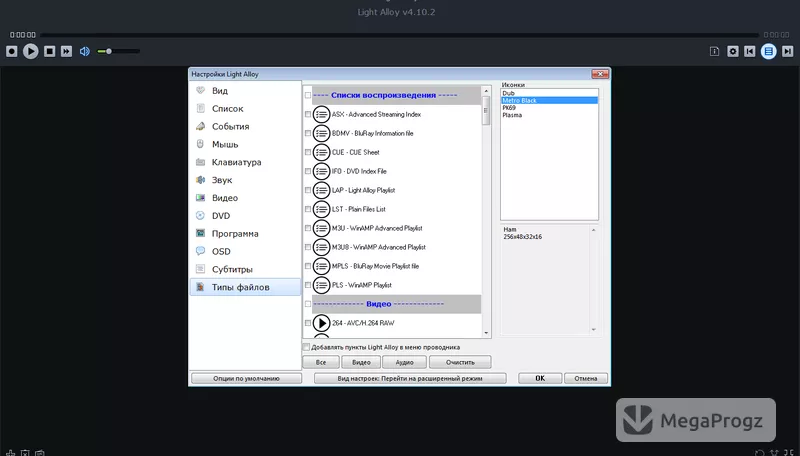800x456 pixels.
Task: Click the icon info panel scroll-down arrow
Action: coord(593,330)
